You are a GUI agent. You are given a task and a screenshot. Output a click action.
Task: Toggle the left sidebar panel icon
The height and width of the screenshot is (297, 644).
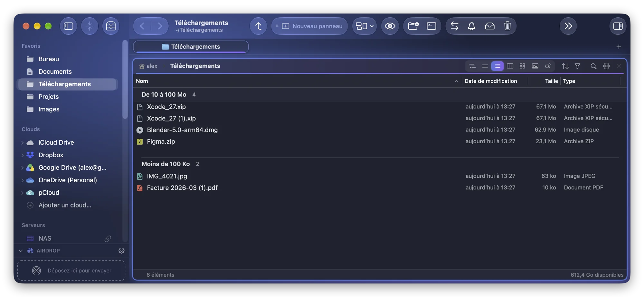(68, 26)
